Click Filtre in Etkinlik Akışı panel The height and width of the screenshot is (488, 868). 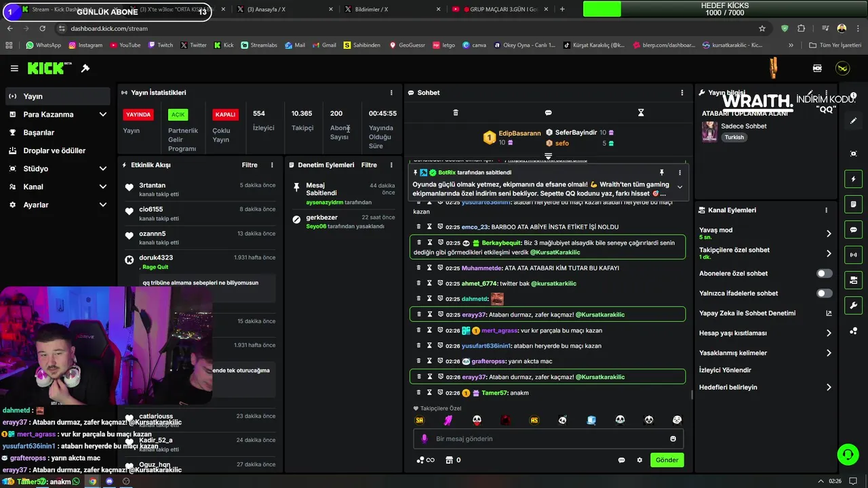(250, 165)
